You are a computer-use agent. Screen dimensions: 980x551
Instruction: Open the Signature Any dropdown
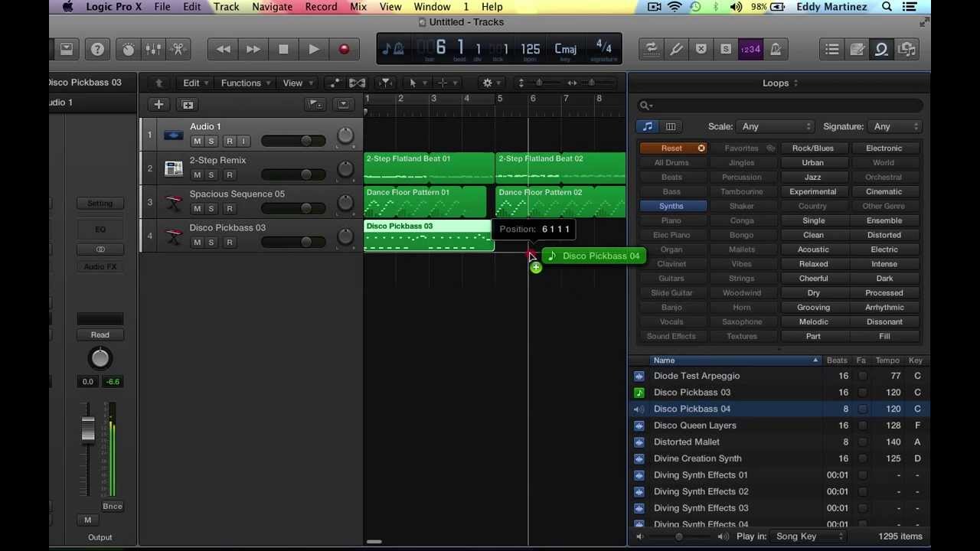click(x=895, y=126)
